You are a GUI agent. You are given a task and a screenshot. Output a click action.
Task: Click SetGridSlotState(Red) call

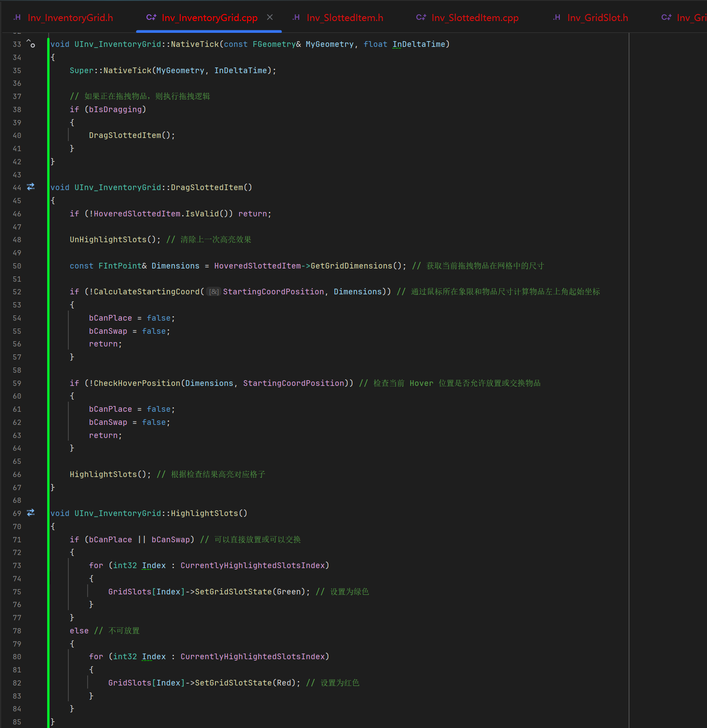(x=245, y=683)
